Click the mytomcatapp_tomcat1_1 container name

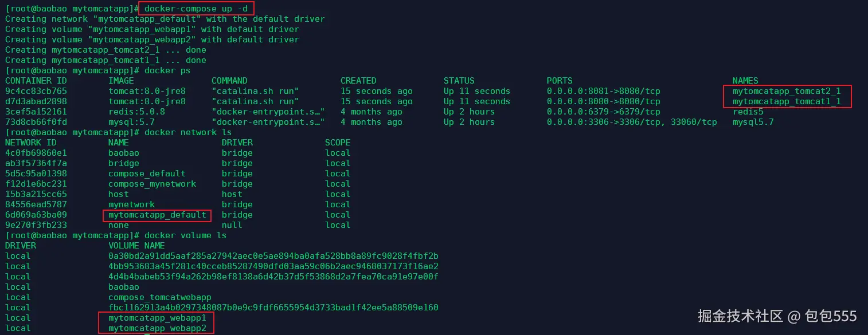coord(787,101)
